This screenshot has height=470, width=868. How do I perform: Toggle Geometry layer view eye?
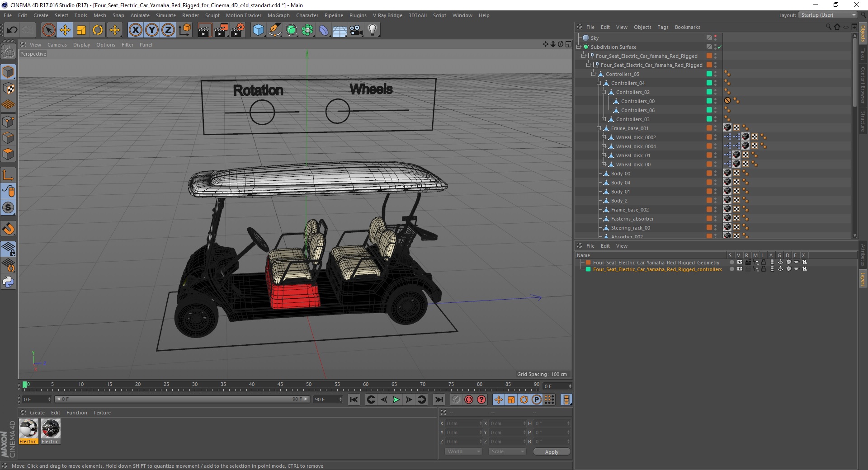click(x=740, y=262)
